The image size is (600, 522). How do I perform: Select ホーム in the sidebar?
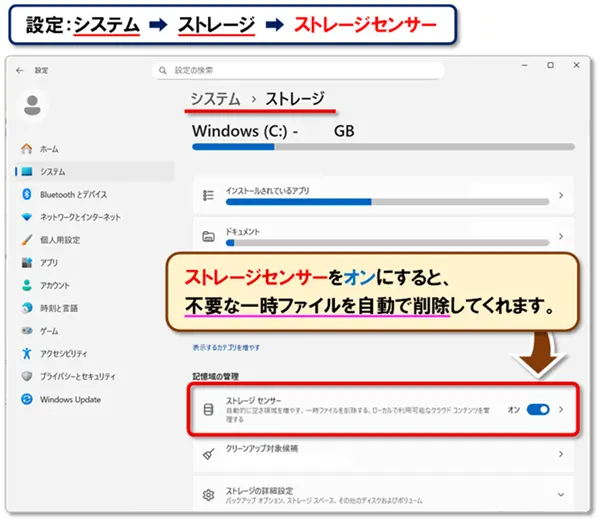pos(95,149)
